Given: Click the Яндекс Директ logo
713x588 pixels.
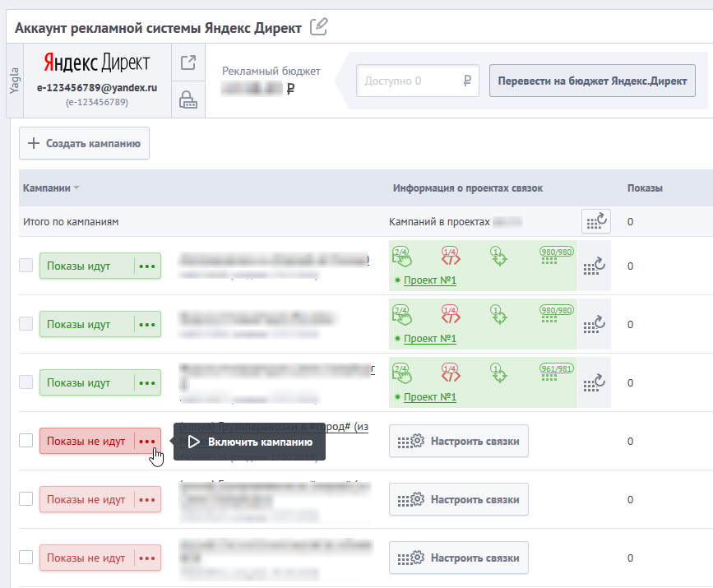Looking at the screenshot, I should click(x=97, y=63).
